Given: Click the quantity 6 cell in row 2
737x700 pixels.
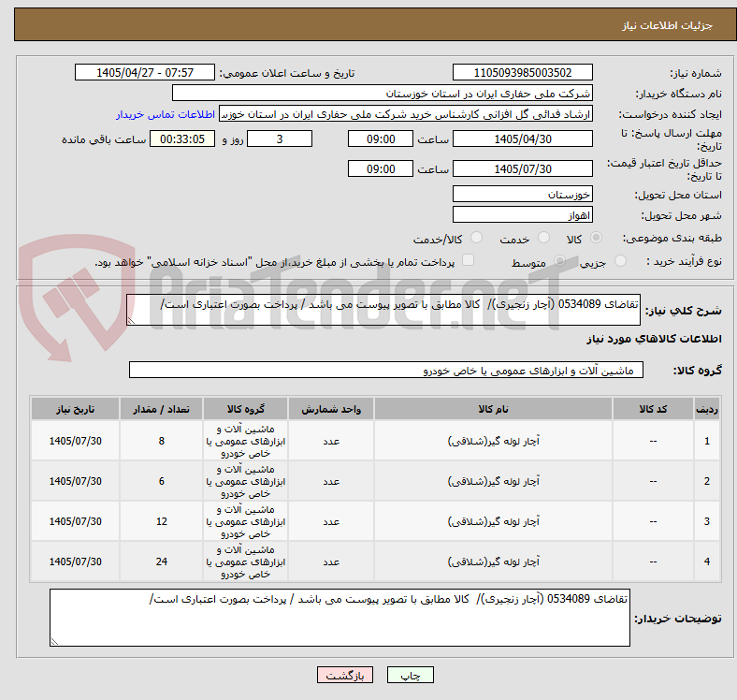Looking at the screenshot, I should 161,481.
